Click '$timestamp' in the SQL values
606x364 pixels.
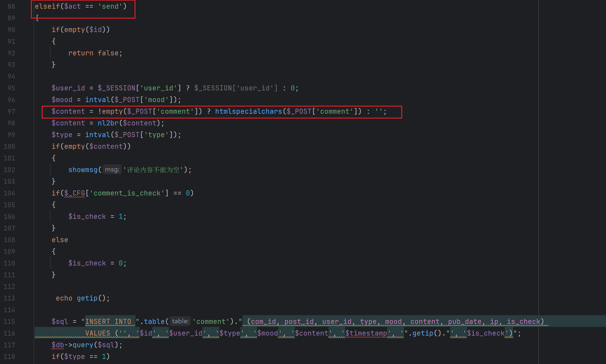point(366,333)
